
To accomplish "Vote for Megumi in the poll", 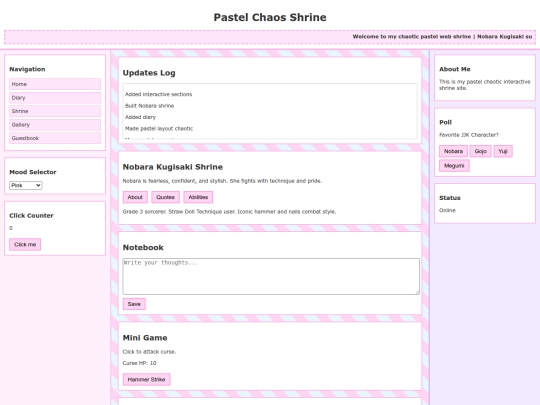I will pos(454,166).
